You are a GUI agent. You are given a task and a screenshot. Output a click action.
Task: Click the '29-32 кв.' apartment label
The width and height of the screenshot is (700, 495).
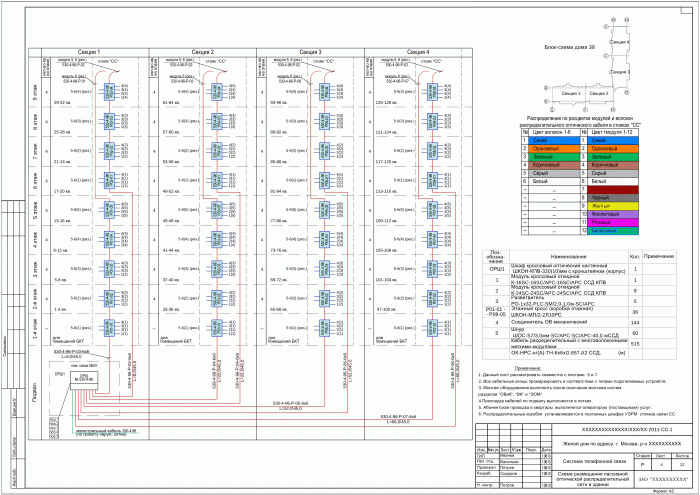coord(62,103)
